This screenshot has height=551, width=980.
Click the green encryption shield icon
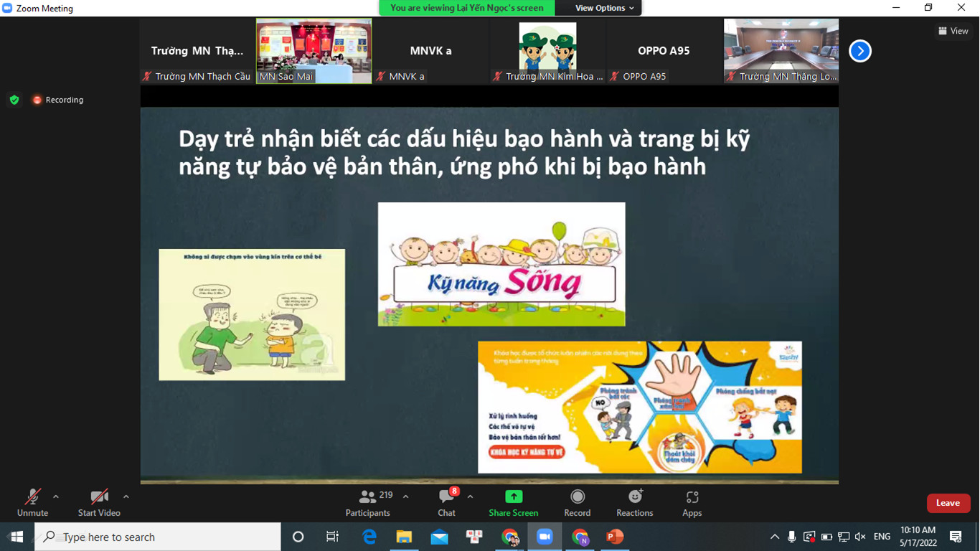pyautogui.click(x=14, y=100)
